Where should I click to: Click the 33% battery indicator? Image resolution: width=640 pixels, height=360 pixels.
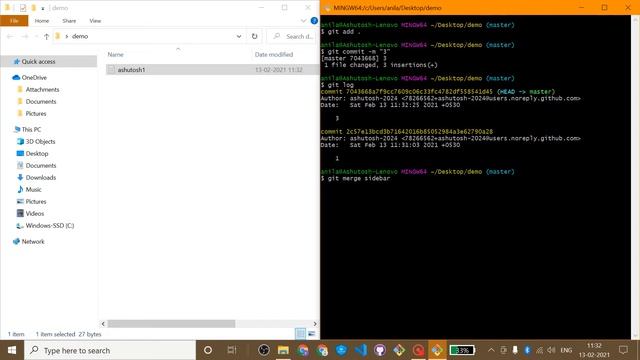tap(462, 350)
